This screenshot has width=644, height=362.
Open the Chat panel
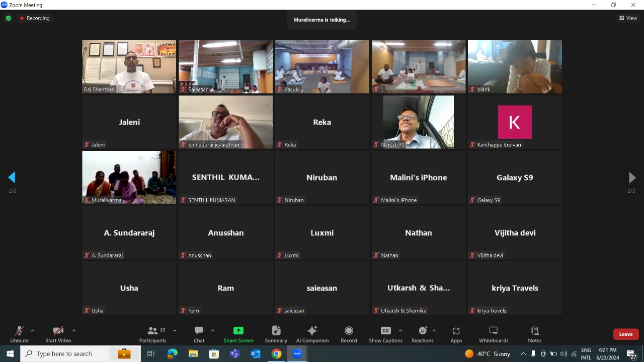pos(199,334)
